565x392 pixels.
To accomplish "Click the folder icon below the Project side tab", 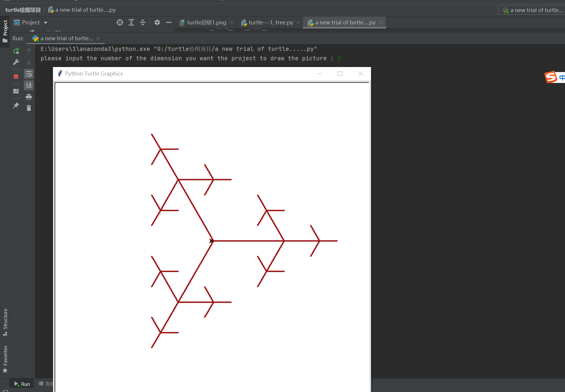I will tap(5, 41).
